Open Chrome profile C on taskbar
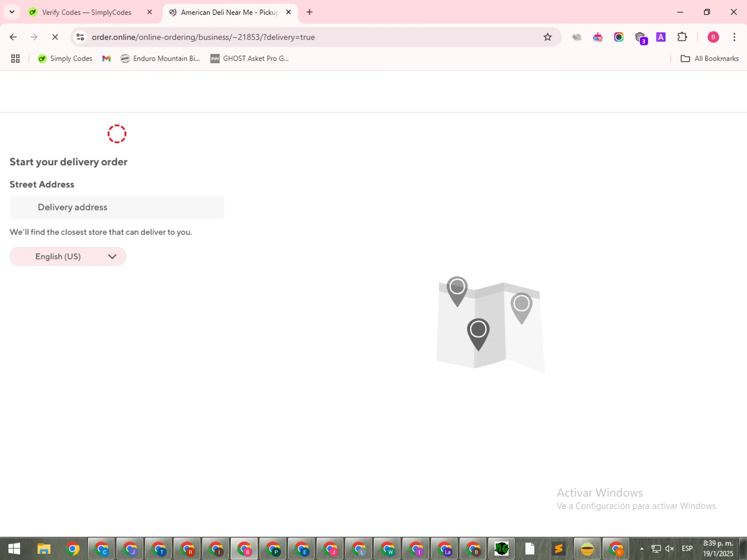This screenshot has width=747, height=560. pyautogui.click(x=102, y=549)
